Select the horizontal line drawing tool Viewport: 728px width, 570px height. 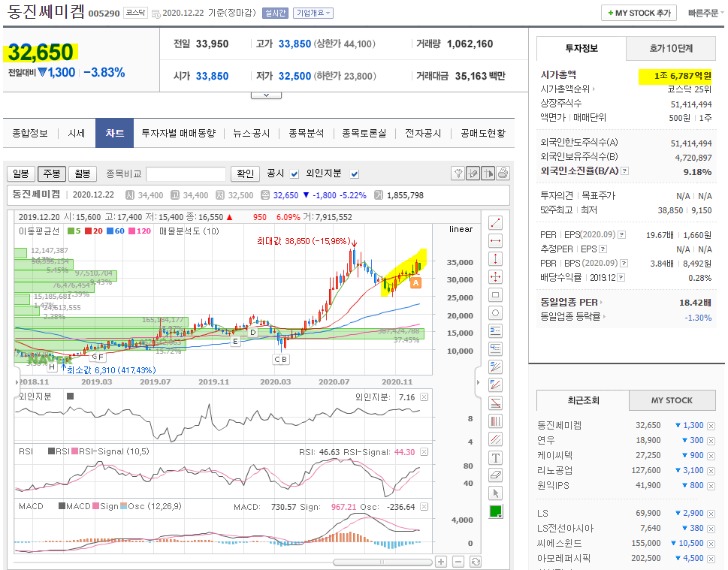pyautogui.click(x=495, y=241)
